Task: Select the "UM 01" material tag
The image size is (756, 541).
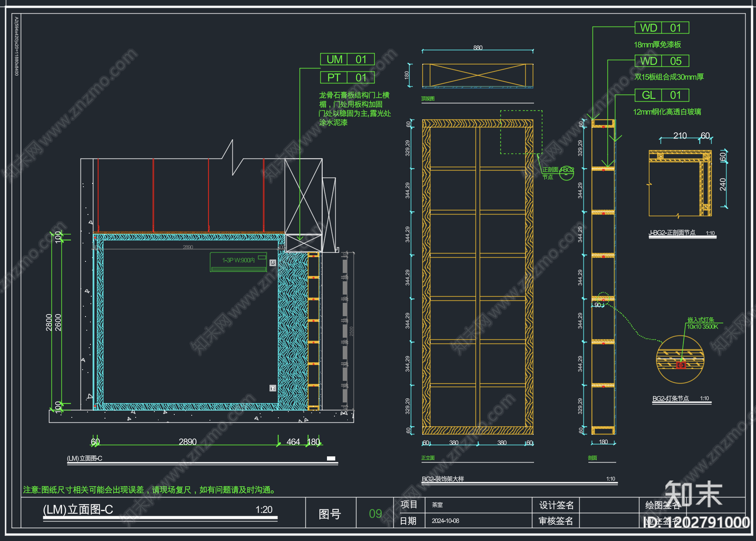Action: point(347,59)
